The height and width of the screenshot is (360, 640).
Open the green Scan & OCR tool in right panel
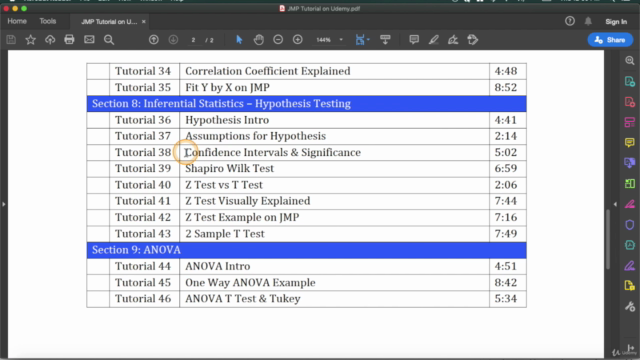tap(630, 183)
